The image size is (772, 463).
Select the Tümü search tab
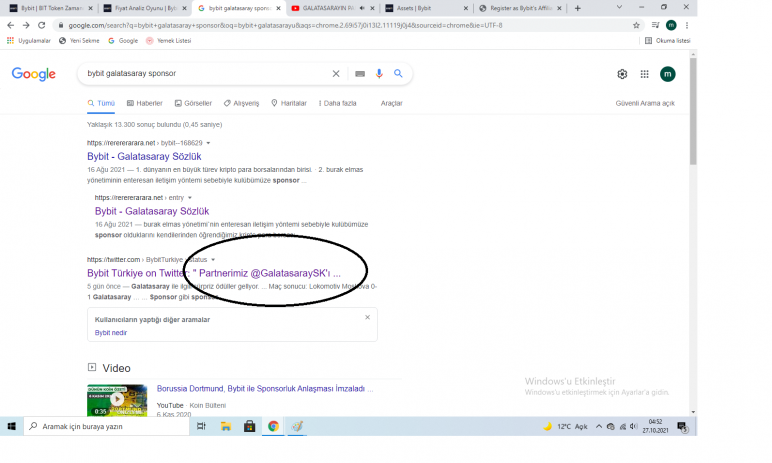pos(101,103)
